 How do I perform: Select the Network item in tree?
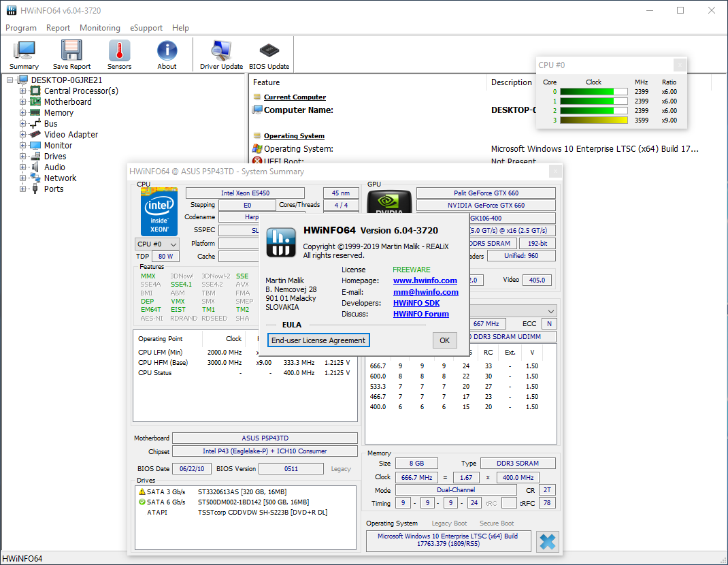(x=60, y=178)
